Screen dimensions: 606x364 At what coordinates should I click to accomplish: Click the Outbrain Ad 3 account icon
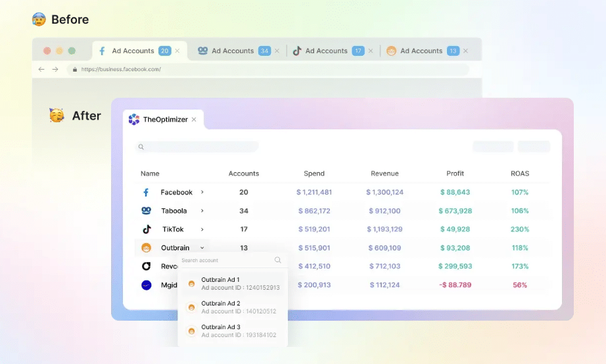point(191,331)
